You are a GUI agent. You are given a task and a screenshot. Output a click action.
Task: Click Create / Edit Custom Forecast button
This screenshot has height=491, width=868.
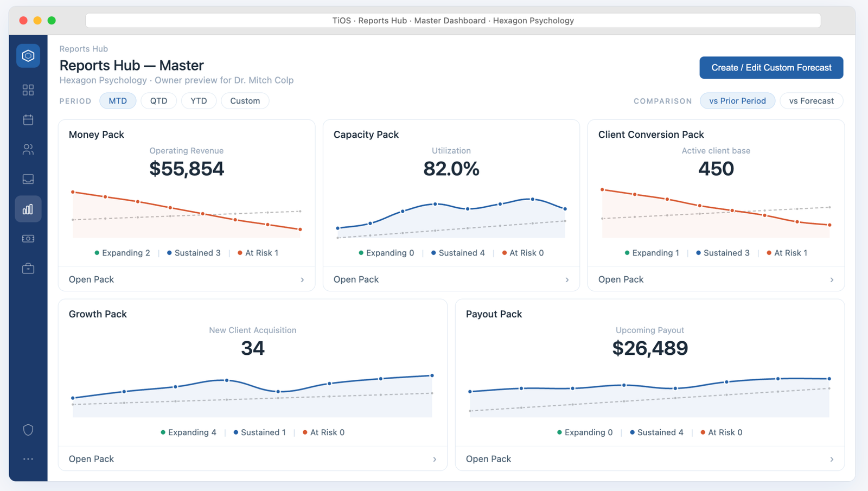pyautogui.click(x=771, y=68)
